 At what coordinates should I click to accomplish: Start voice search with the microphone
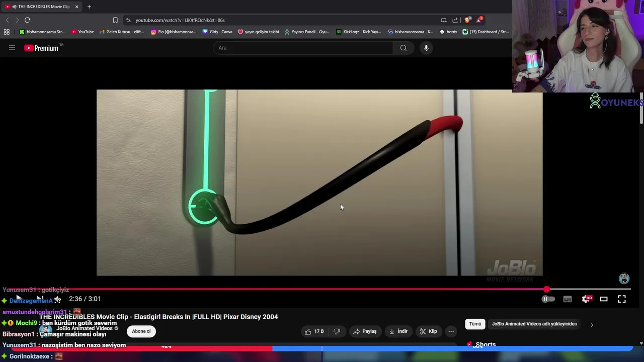pos(426,48)
